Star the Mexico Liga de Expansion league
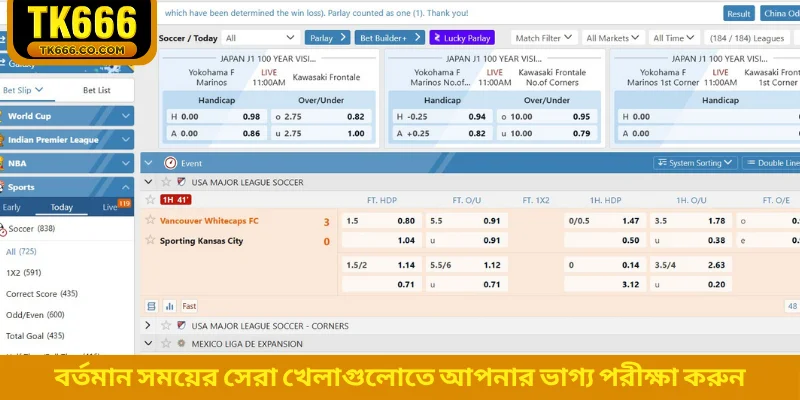800x400 pixels. coord(166,343)
